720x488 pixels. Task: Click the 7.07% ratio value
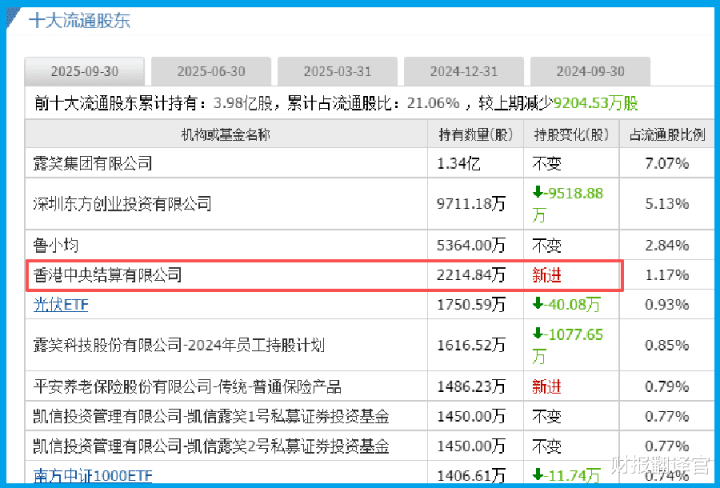[x=667, y=163]
